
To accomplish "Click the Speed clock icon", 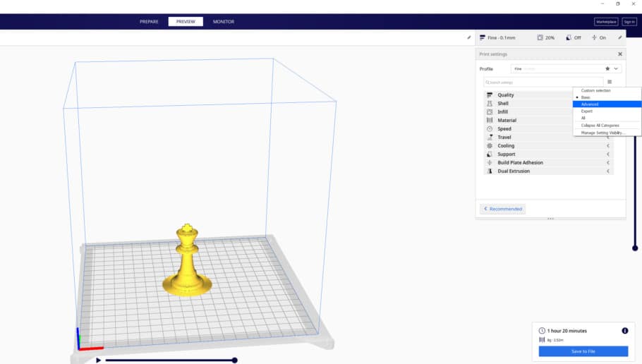I will 490,129.
